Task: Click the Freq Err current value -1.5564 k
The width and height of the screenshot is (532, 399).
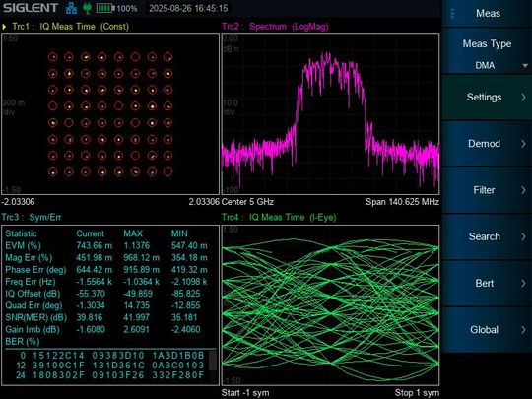Action: point(94,282)
